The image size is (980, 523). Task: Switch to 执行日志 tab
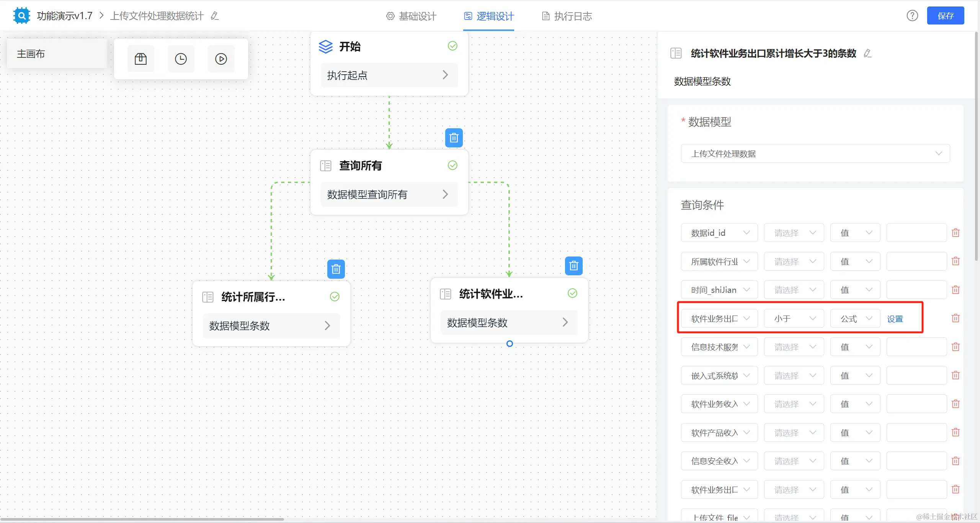tap(567, 16)
